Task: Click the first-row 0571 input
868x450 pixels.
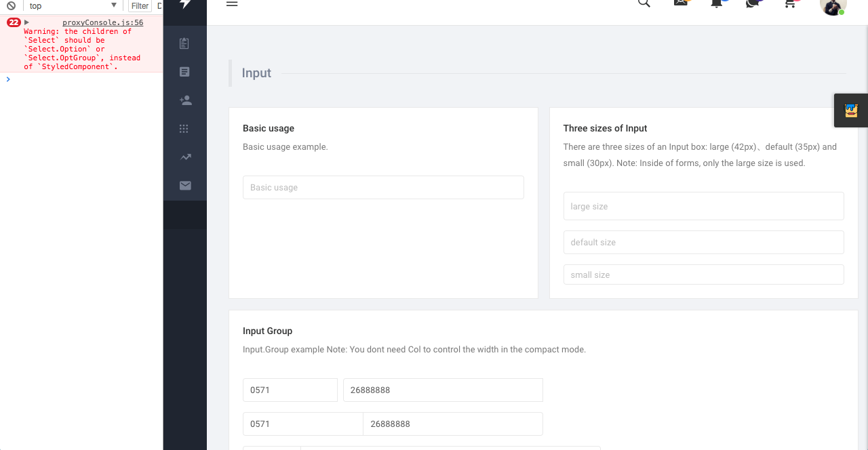Action: pos(290,390)
